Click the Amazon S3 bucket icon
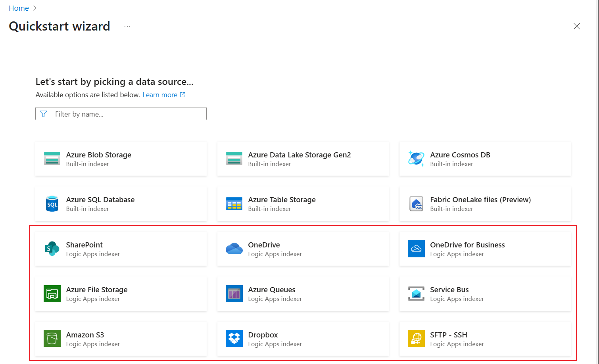The width and height of the screenshot is (599, 364). pos(52,339)
